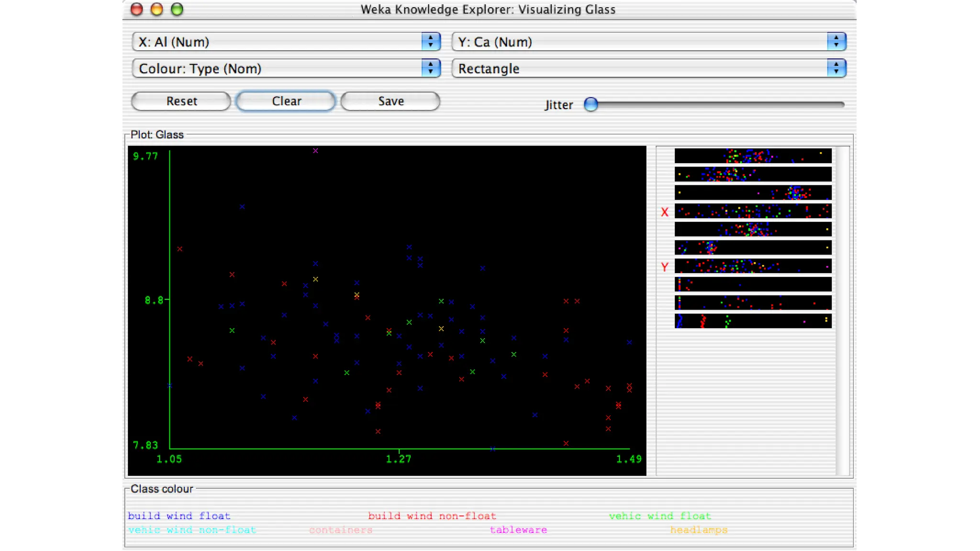Click the attribute strip panel scrollbar

click(x=842, y=311)
